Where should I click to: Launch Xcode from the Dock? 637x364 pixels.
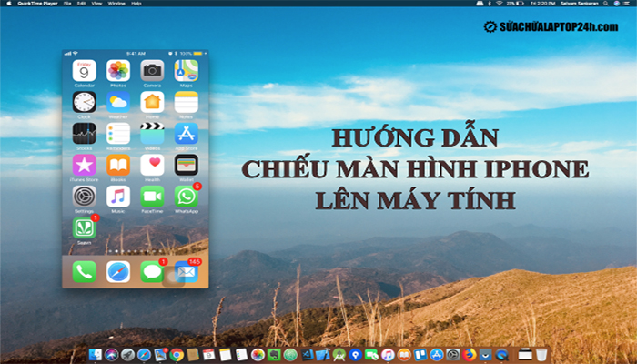pyautogui.click(x=322, y=355)
